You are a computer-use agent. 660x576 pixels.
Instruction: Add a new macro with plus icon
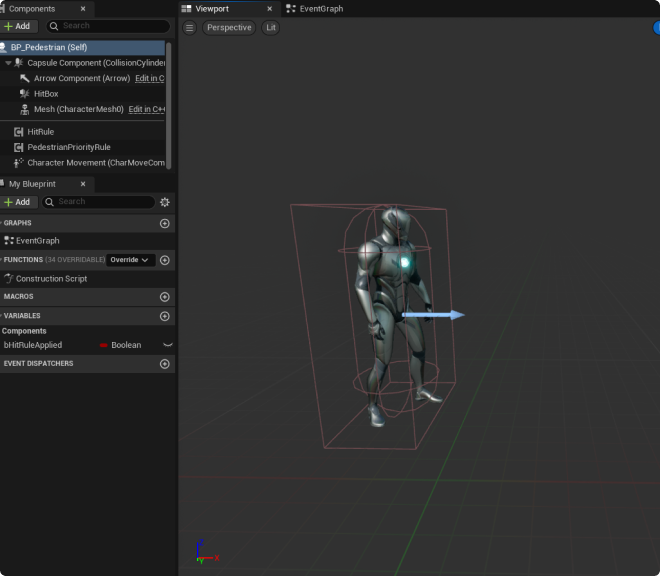[x=165, y=297]
